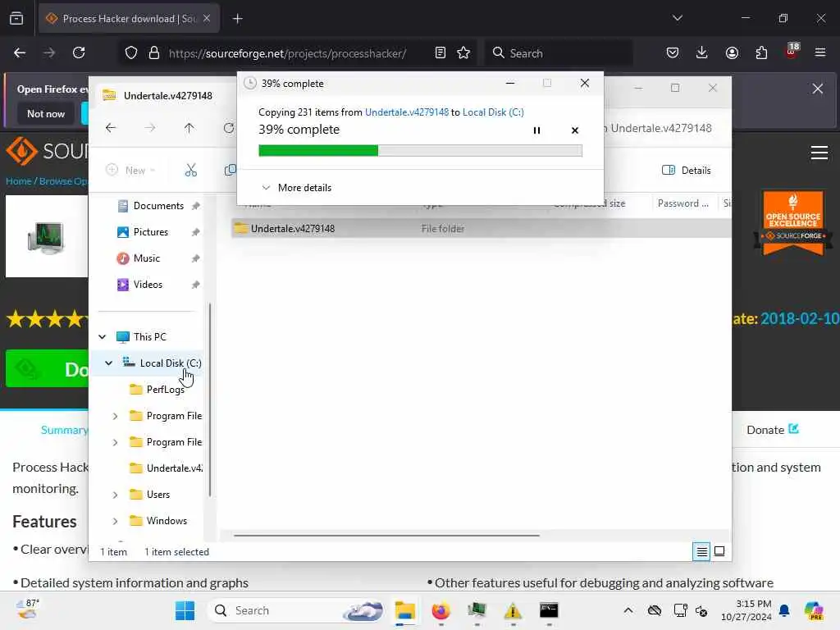Open the Firefox account icon
Image resolution: width=840 pixels, height=630 pixels.
pyautogui.click(x=732, y=53)
